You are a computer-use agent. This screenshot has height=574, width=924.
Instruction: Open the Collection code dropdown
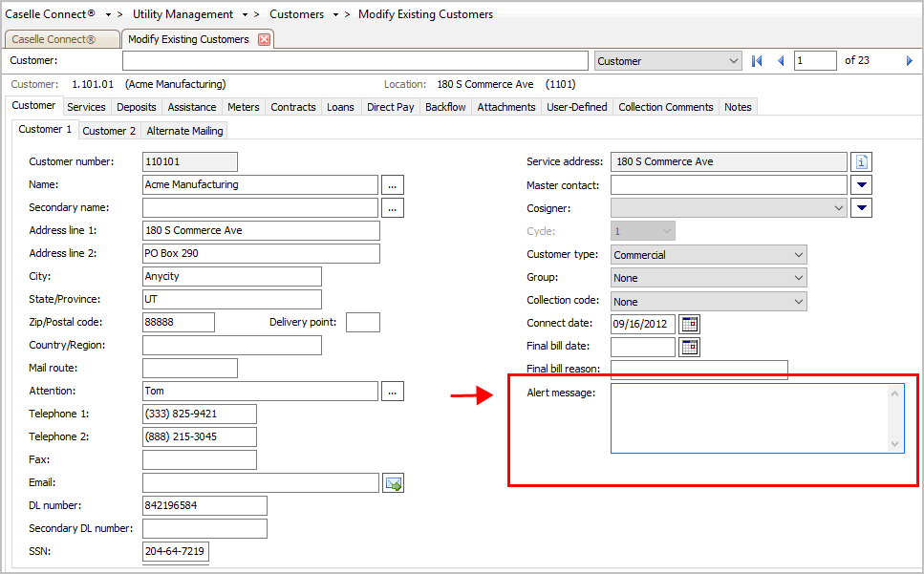pyautogui.click(x=798, y=301)
